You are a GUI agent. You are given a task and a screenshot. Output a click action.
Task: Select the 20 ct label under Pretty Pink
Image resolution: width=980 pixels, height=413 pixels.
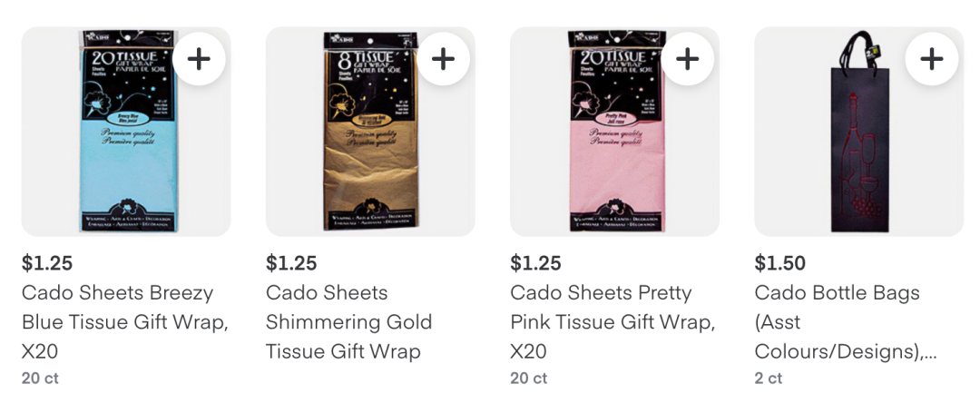[x=529, y=378]
